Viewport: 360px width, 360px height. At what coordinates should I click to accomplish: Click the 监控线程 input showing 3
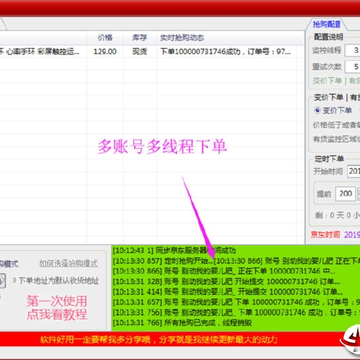click(x=353, y=50)
